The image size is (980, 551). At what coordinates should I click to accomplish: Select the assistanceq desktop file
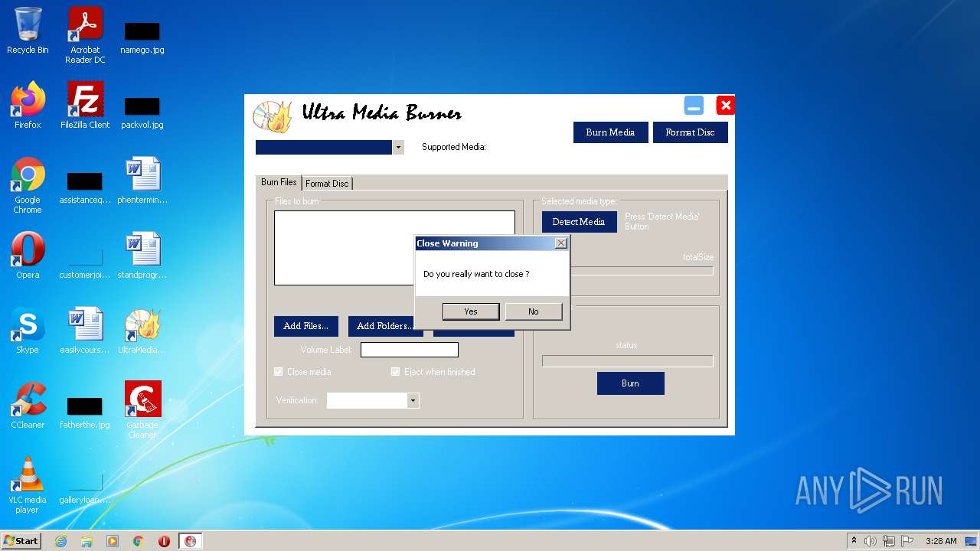[85, 188]
